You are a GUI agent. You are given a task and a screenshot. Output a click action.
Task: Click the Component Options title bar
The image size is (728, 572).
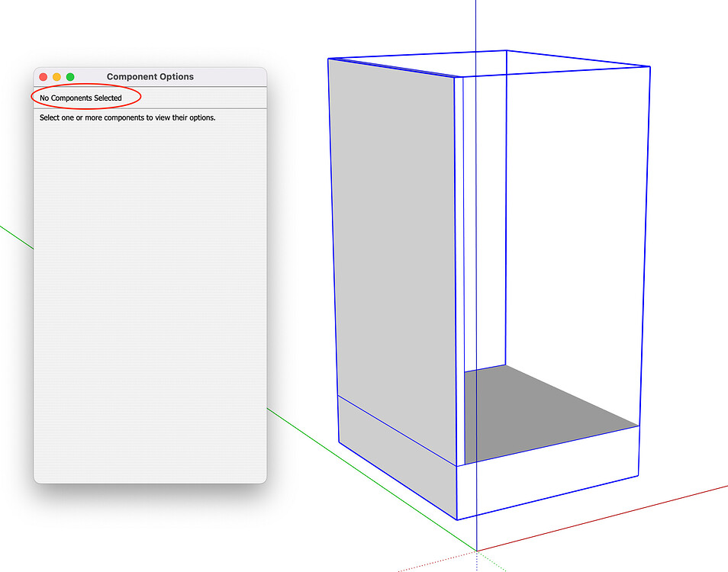150,76
